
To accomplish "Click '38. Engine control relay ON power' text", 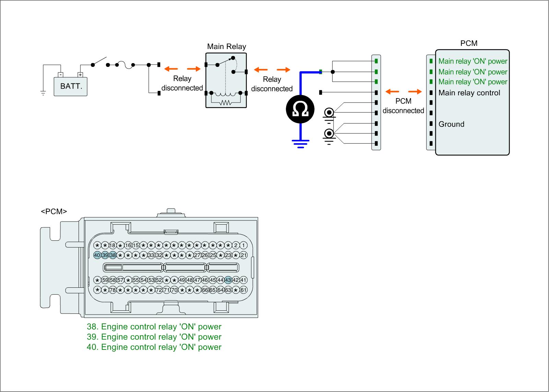I will click(x=154, y=327).
